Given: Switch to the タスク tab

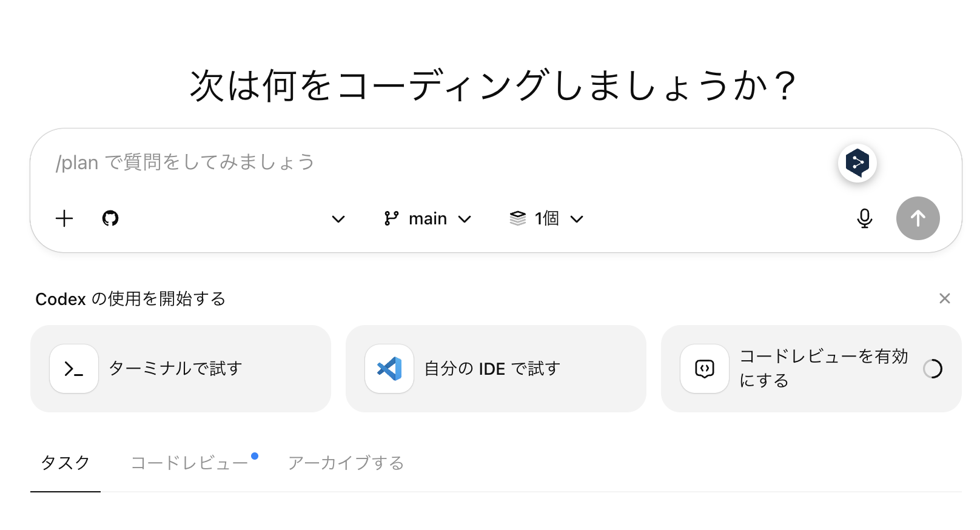Looking at the screenshot, I should point(65,463).
